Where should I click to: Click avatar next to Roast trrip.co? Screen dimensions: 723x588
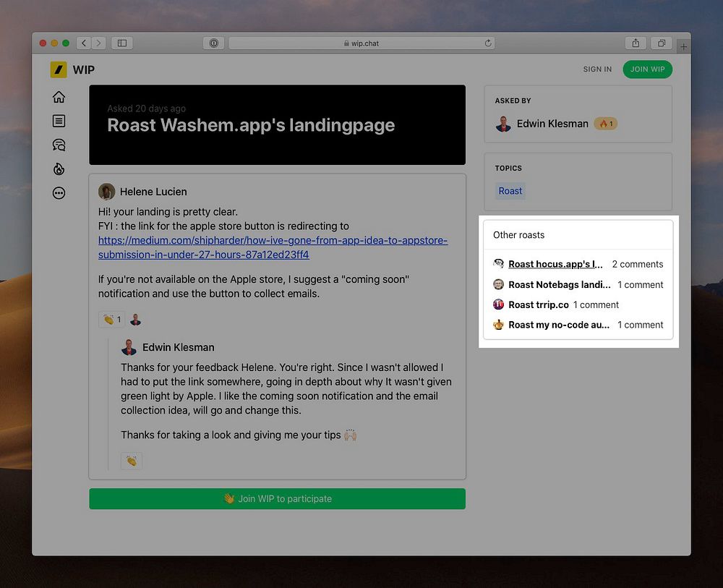498,304
